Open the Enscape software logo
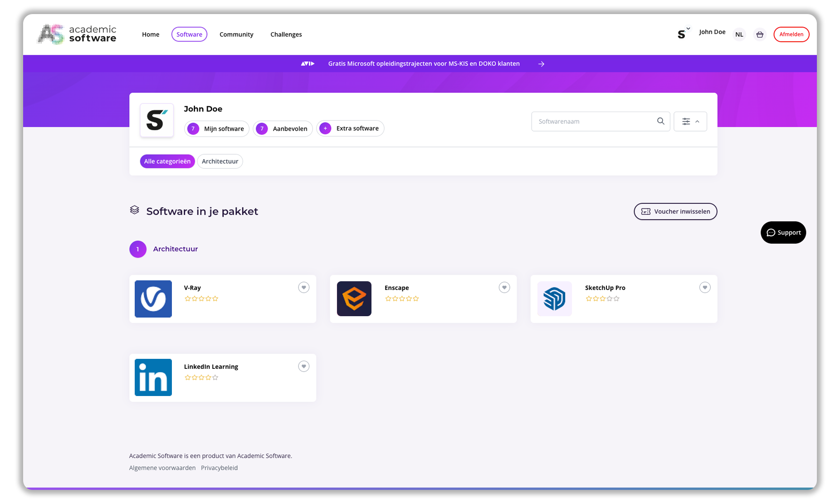Screen dimensions: 840x504 354,299
